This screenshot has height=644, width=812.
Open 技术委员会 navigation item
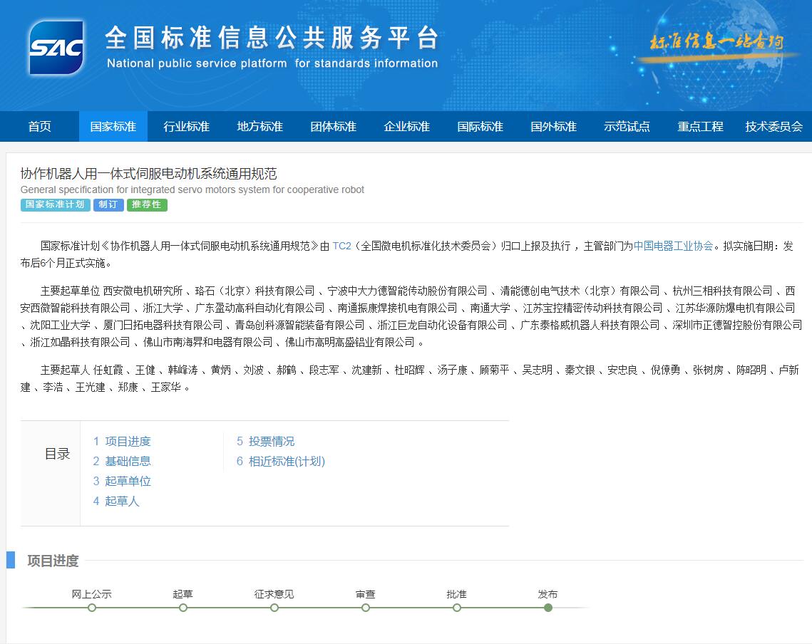(x=774, y=127)
